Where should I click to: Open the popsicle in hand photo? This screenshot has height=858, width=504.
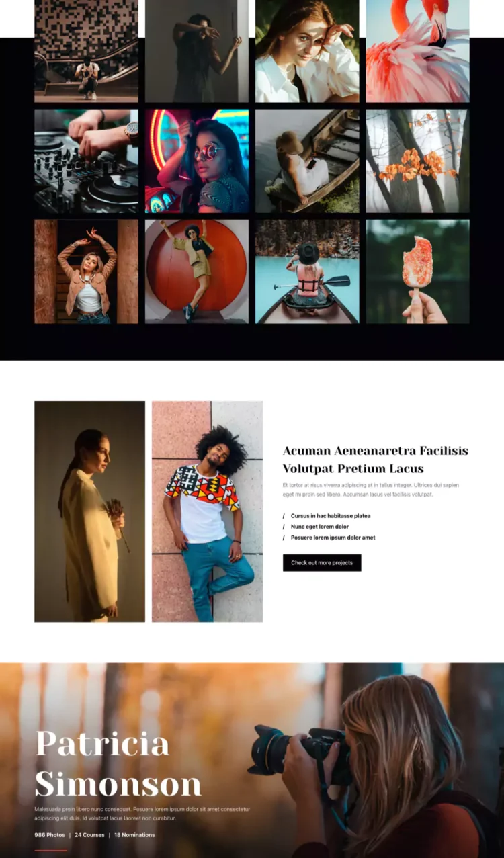click(418, 271)
